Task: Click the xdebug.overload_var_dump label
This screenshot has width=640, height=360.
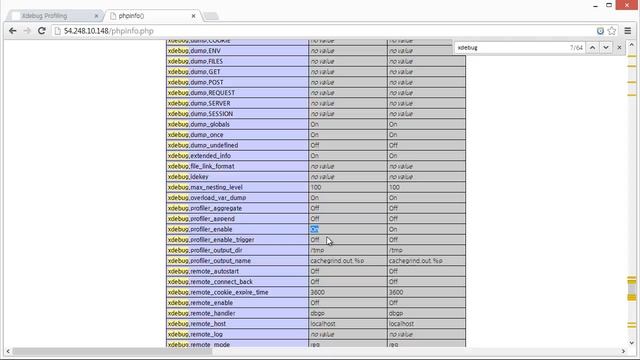Action: 207,198
